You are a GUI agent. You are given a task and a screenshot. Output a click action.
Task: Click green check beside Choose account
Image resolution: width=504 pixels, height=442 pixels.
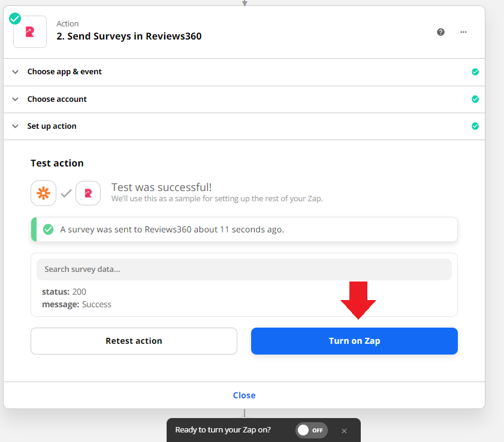pyautogui.click(x=475, y=99)
